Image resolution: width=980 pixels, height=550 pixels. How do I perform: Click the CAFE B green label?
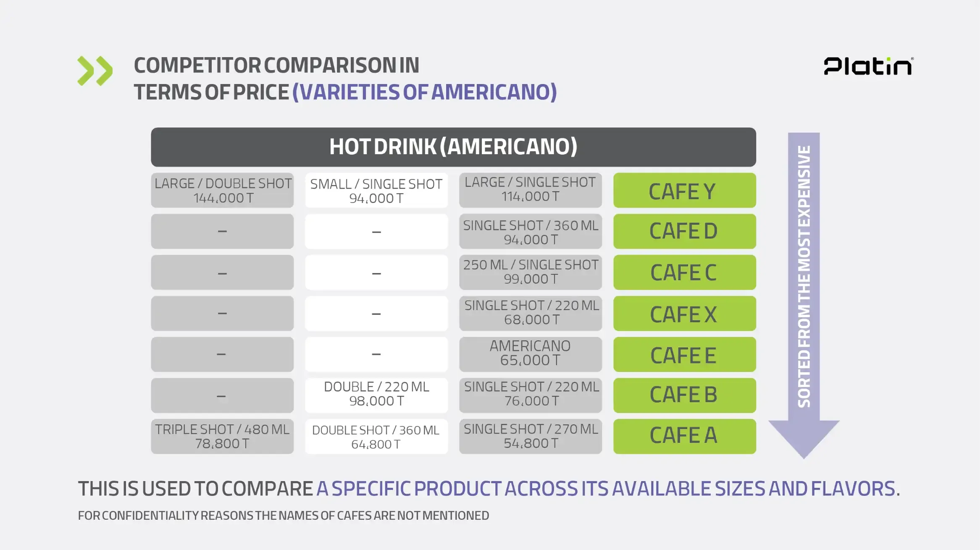684,395
